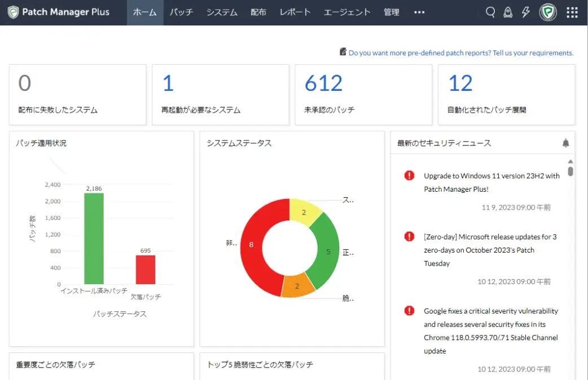Click the 脆.. donut label at bottom right

click(348, 298)
